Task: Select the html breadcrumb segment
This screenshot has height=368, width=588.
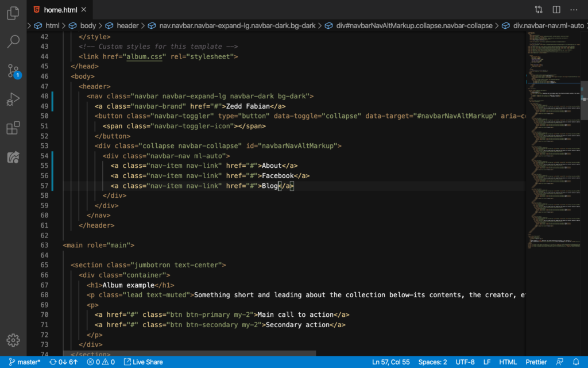Action: pos(52,25)
